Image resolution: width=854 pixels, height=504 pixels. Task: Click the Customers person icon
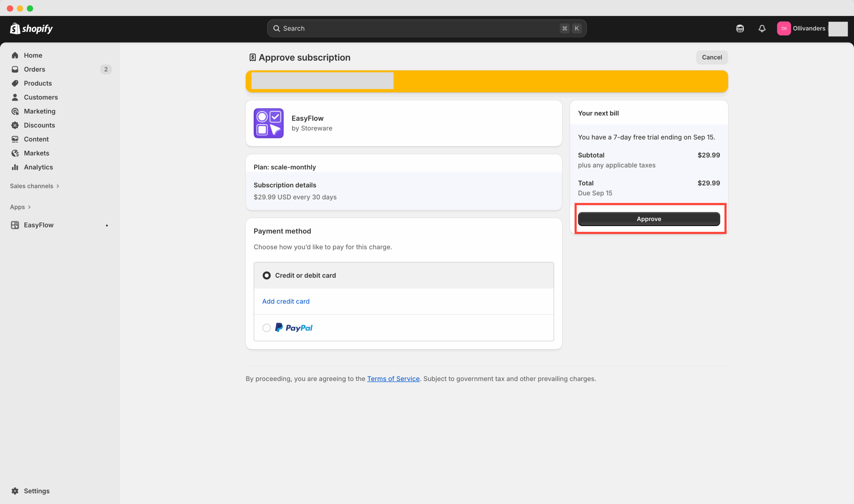click(x=15, y=97)
